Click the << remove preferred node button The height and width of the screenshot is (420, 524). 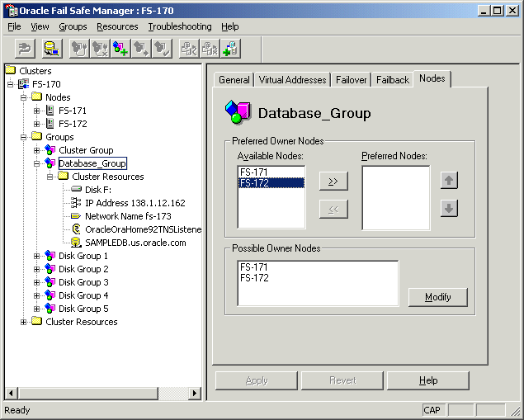pyautogui.click(x=333, y=209)
